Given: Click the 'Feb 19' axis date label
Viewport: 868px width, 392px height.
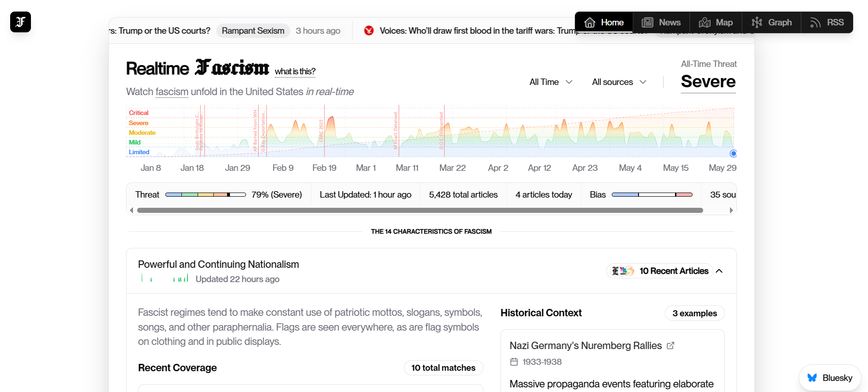Looking at the screenshot, I should pos(324,168).
